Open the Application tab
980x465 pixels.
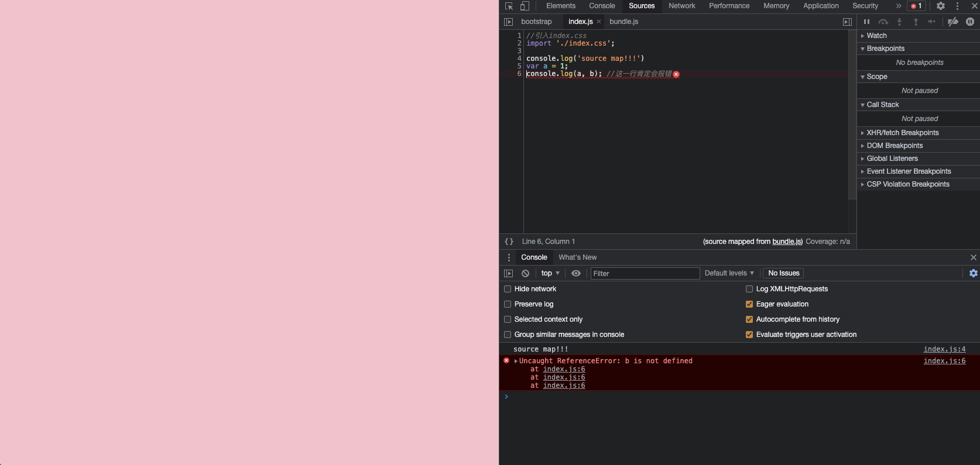click(821, 6)
